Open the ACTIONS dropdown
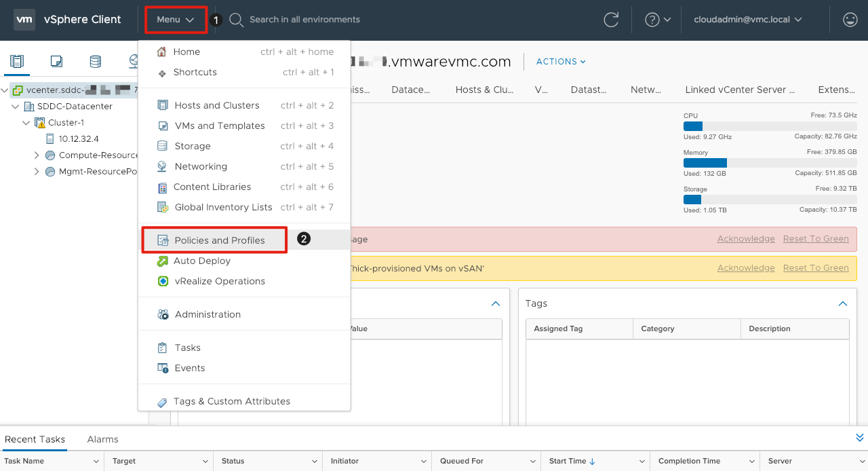 (561, 62)
